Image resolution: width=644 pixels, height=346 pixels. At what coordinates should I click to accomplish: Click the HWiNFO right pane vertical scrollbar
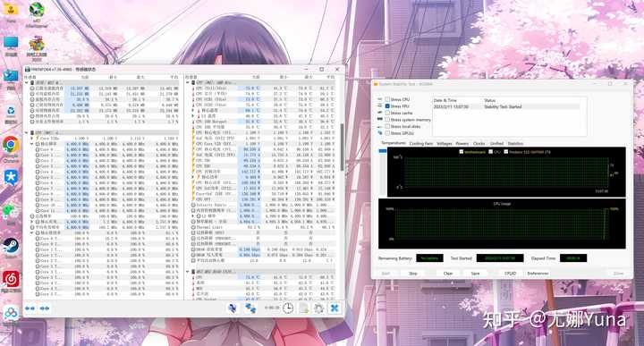point(342,148)
